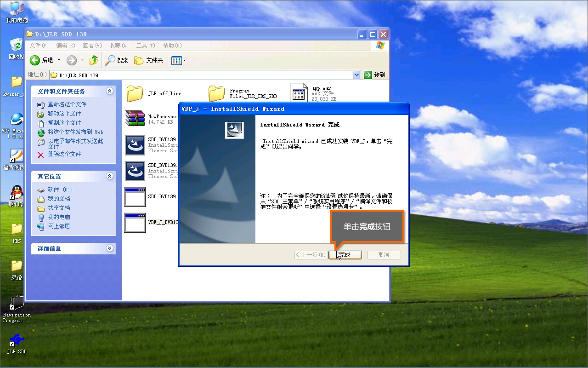Viewport: 588px width, 368px height.
Task: Open 我的文档 in other places
Action: 59,199
